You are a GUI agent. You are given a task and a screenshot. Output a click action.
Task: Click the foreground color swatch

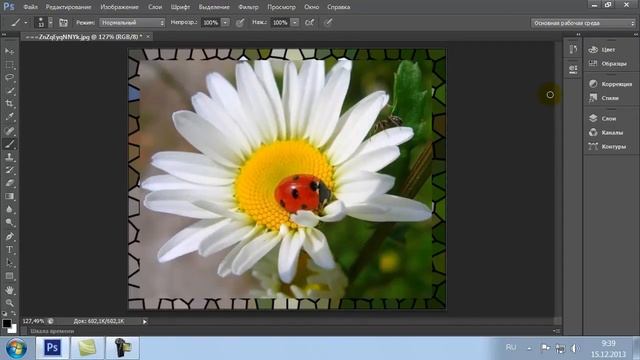click(x=7, y=323)
